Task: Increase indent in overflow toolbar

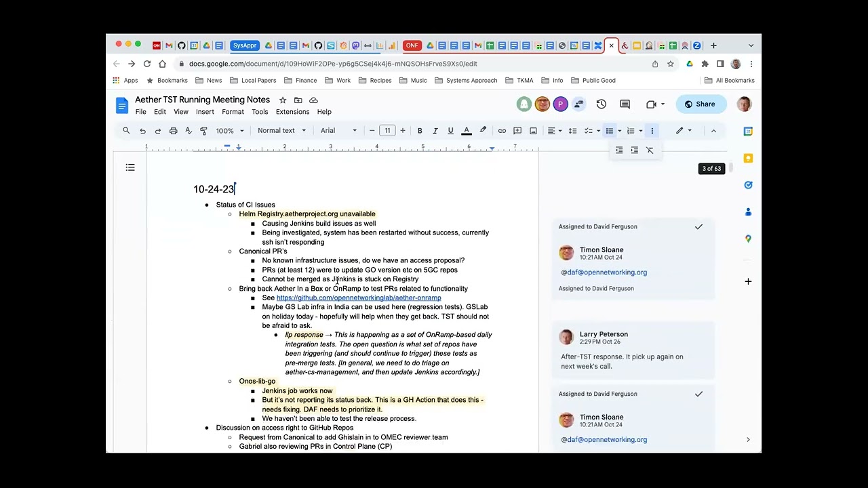Action: click(635, 150)
